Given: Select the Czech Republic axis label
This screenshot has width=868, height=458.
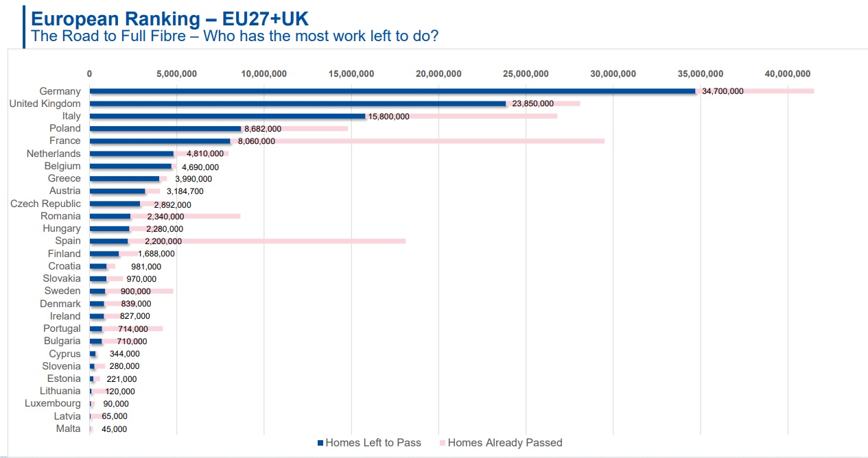Looking at the screenshot, I should click(45, 204).
